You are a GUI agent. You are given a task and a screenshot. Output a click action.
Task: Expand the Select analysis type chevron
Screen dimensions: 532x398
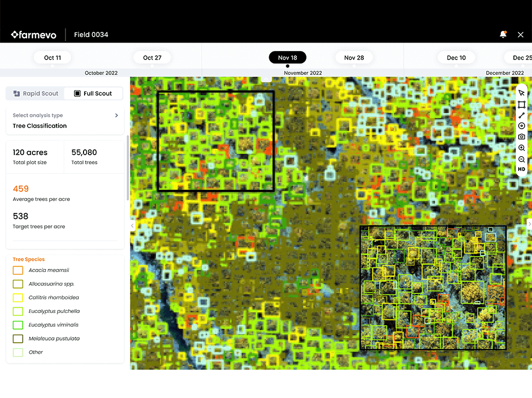point(117,115)
